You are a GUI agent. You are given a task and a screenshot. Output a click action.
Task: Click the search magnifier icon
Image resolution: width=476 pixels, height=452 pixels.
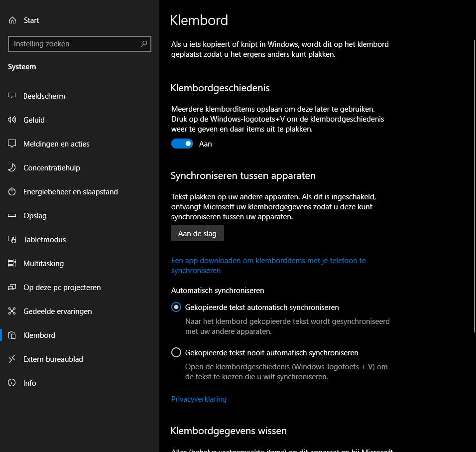[144, 44]
